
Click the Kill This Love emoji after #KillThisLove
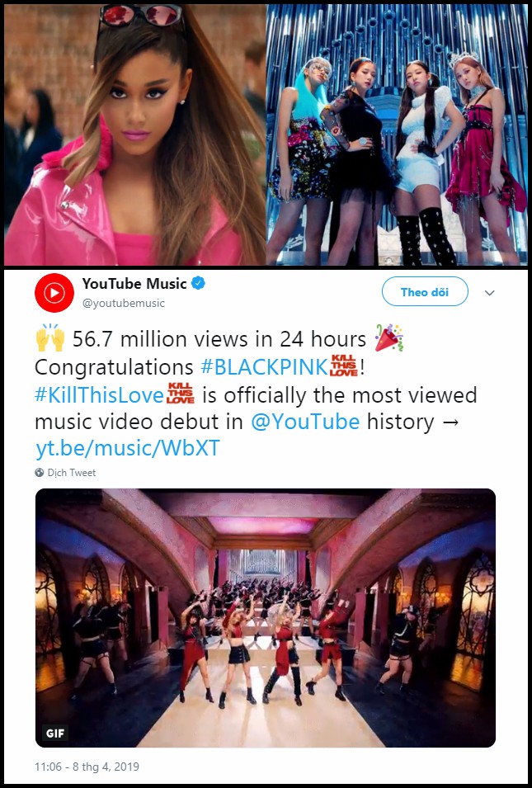click(x=181, y=394)
